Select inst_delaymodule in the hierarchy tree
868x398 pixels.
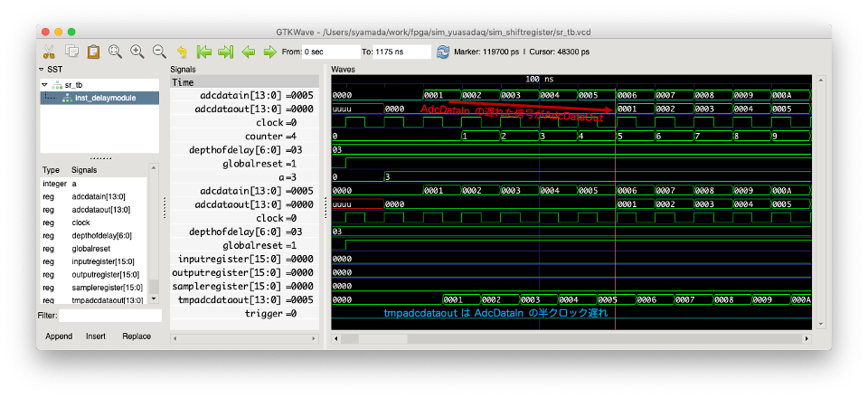[105, 98]
